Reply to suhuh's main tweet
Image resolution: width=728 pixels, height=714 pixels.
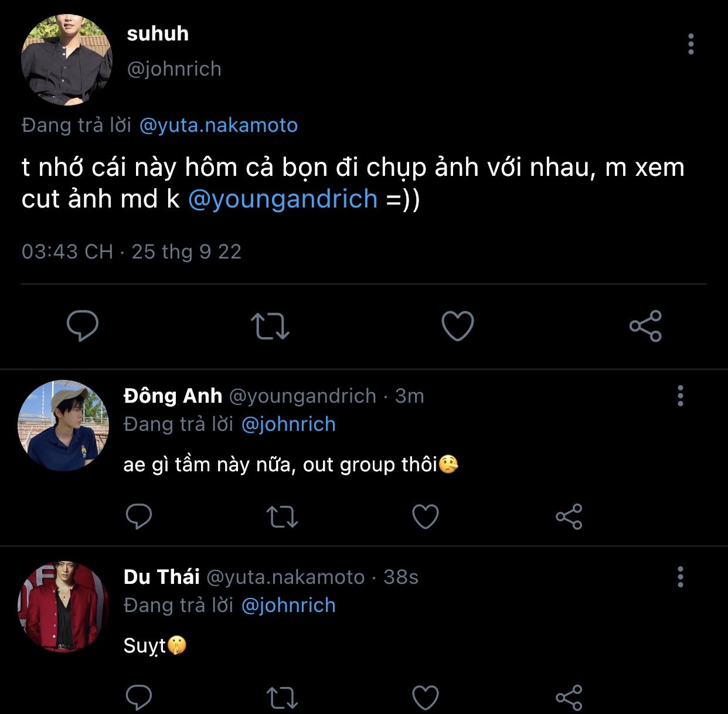click(x=83, y=326)
